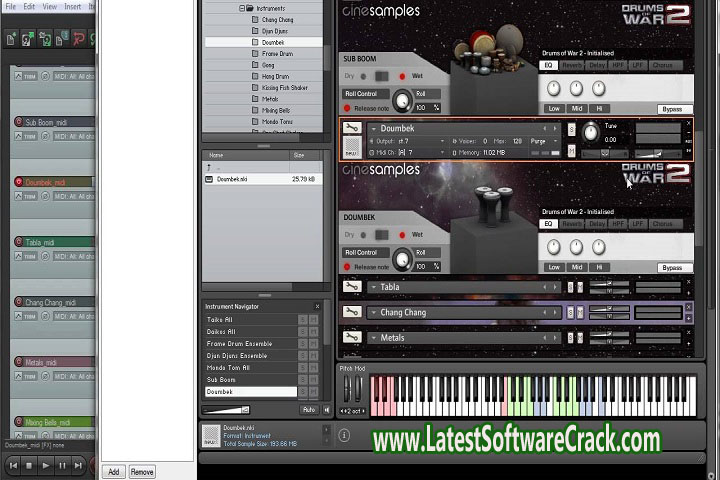This screenshot has height=480, width=720.
Task: Open the Edit menu
Action: (x=29, y=6)
